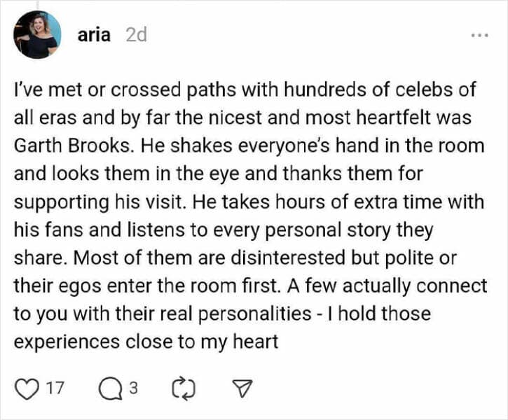Open replies using the speech bubble icon
This screenshot has width=508, height=420.
[110, 388]
